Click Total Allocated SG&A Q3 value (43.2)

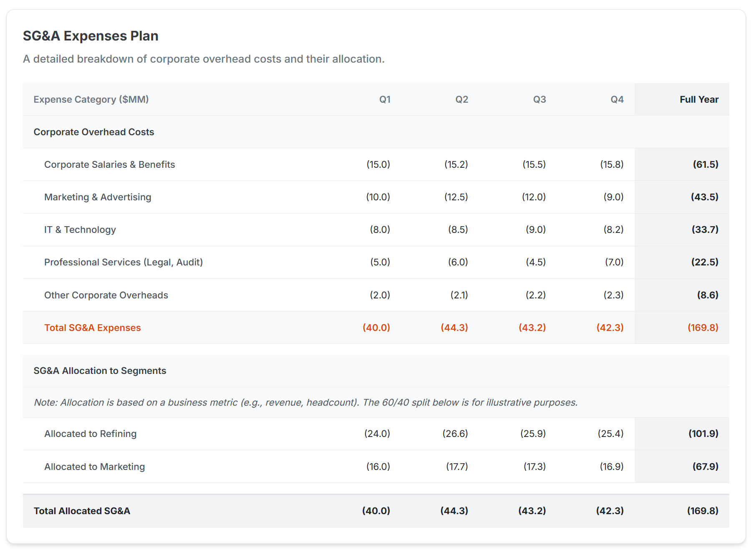click(532, 511)
